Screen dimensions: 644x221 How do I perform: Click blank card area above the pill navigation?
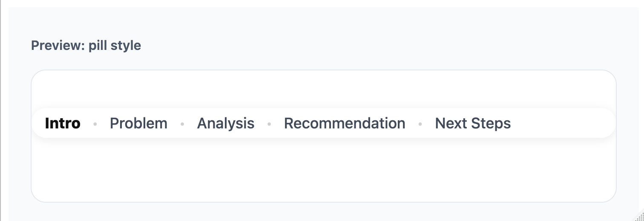coord(324,89)
